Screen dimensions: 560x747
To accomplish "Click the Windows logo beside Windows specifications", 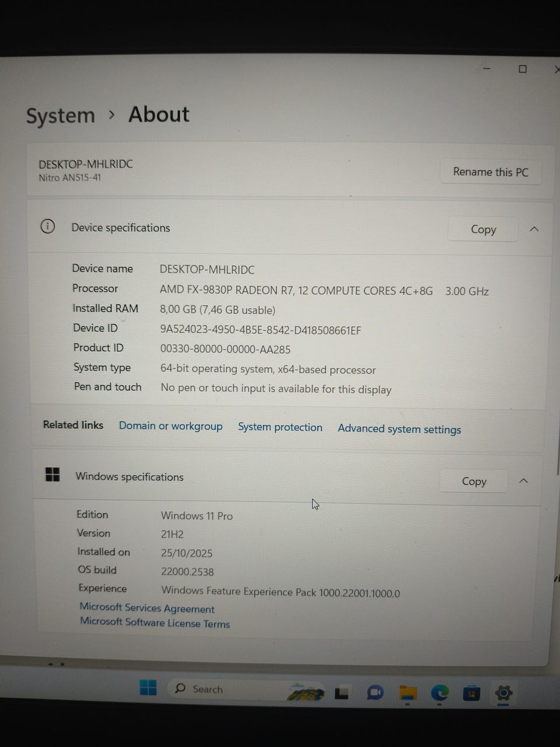I will 52,474.
